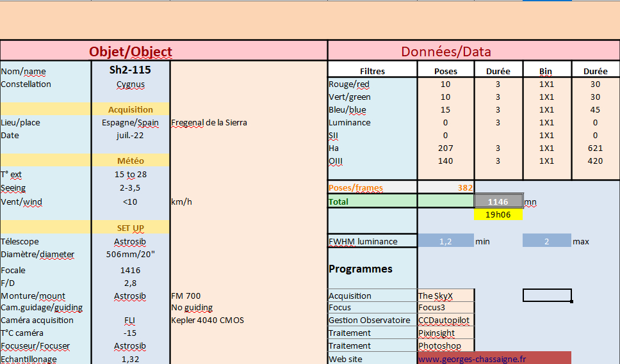Select the 1146 total minutes cell
Viewport: 620px width, 364px height.
coord(498,202)
